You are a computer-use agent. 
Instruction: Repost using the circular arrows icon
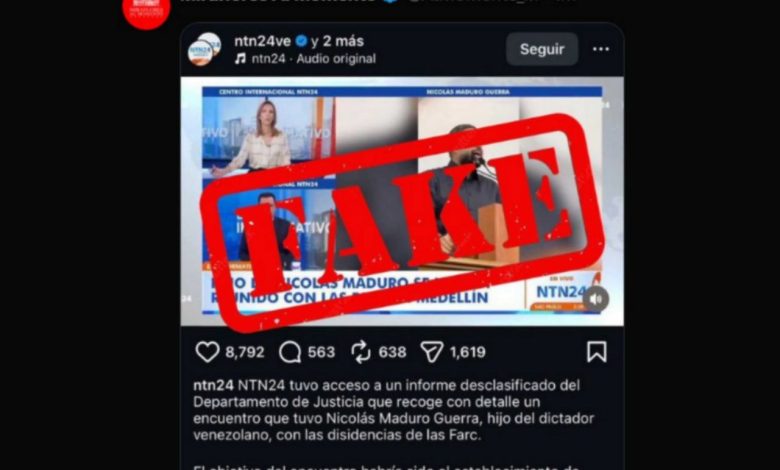361,352
